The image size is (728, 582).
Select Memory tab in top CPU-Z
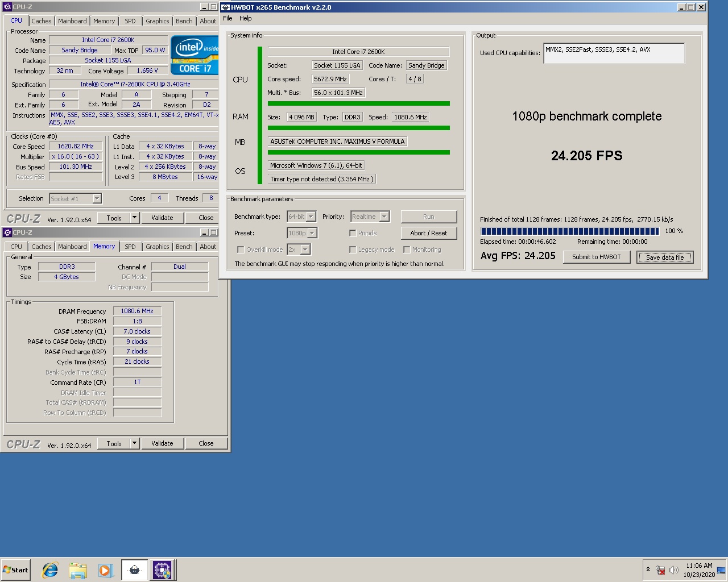tap(104, 21)
